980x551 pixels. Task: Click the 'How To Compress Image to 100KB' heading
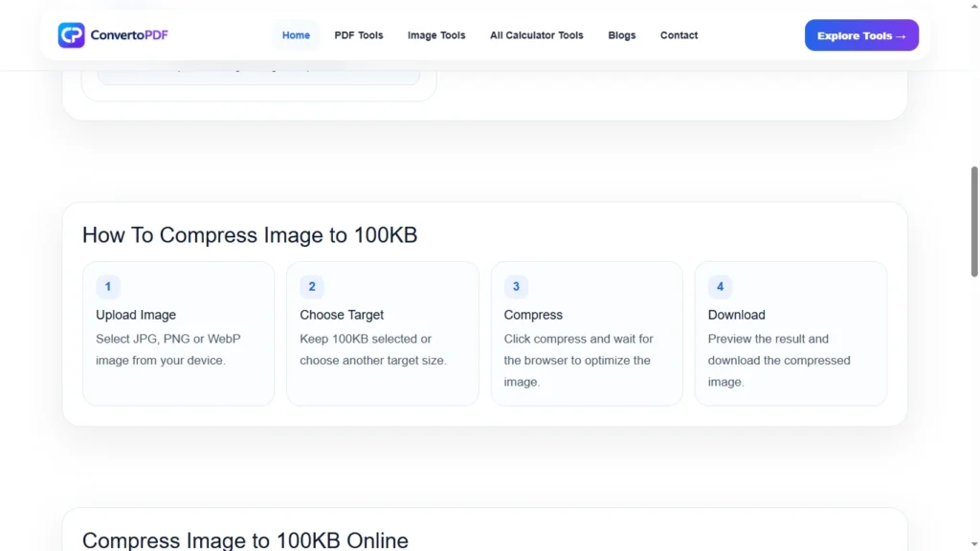[x=250, y=235]
